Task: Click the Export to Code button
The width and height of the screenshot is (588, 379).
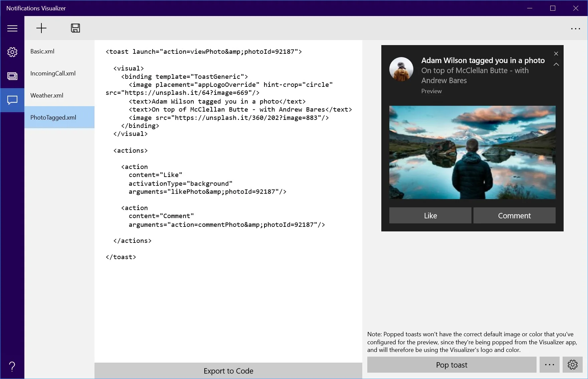Action: [x=228, y=371]
